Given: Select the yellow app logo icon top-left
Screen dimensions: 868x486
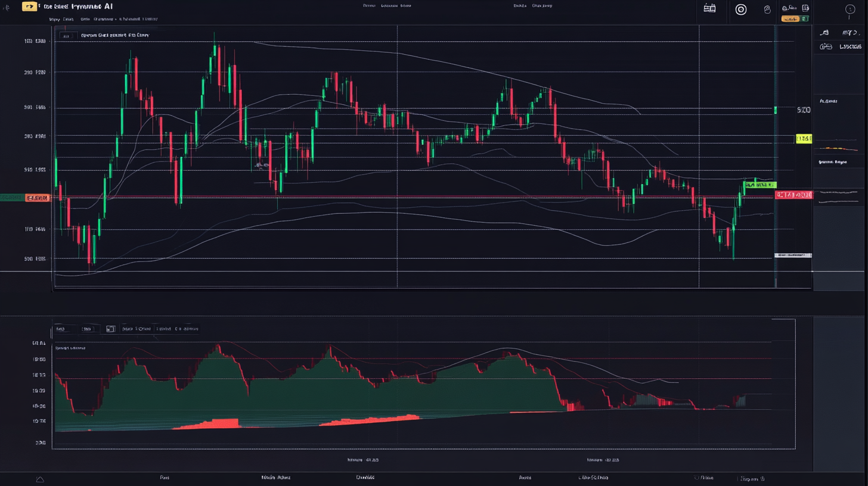Looking at the screenshot, I should pyautogui.click(x=29, y=6).
